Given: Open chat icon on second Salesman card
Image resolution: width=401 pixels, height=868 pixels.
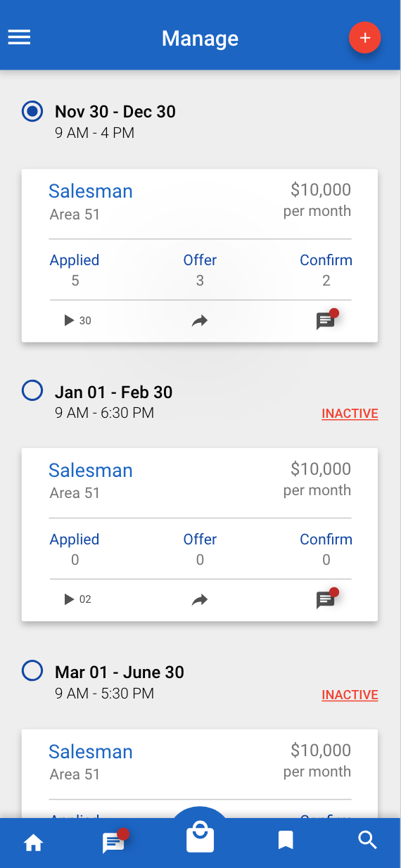Looking at the screenshot, I should coord(326,599).
